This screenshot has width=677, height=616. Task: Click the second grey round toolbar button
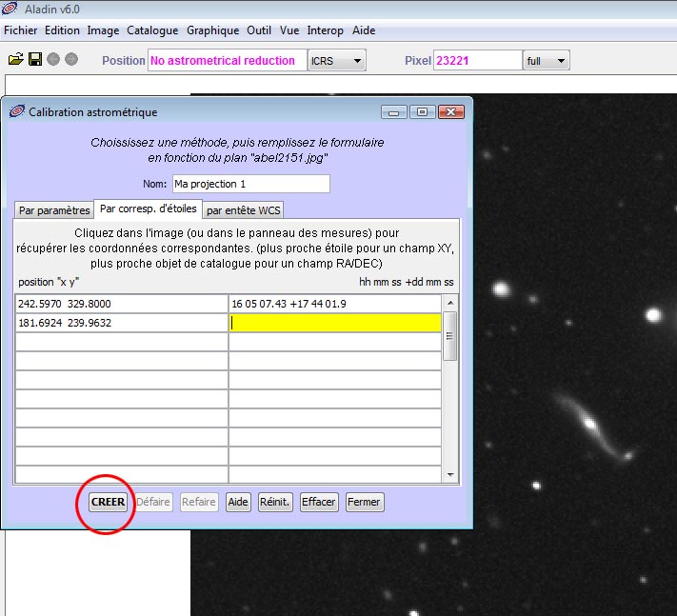pos(71,59)
